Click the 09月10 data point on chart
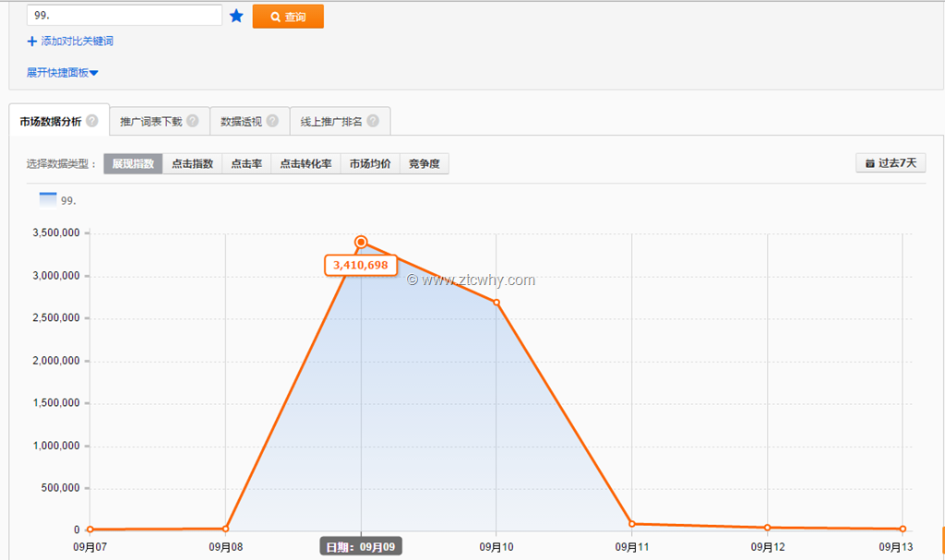The width and height of the screenshot is (945, 560). click(x=496, y=303)
